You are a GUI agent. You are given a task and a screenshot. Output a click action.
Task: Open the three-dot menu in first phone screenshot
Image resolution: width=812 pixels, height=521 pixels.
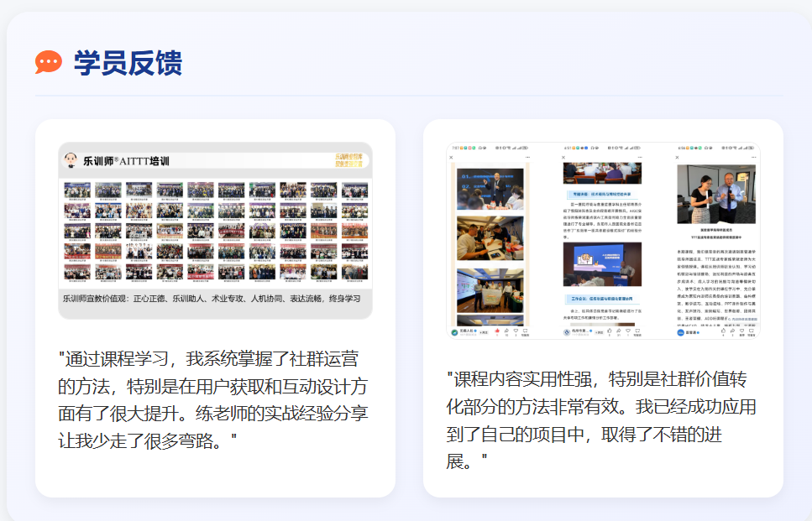[528, 157]
